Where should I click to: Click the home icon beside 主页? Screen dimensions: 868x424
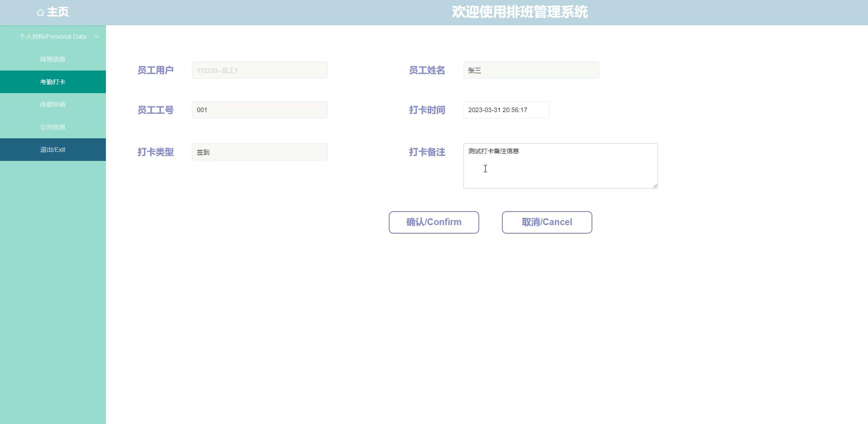(40, 13)
